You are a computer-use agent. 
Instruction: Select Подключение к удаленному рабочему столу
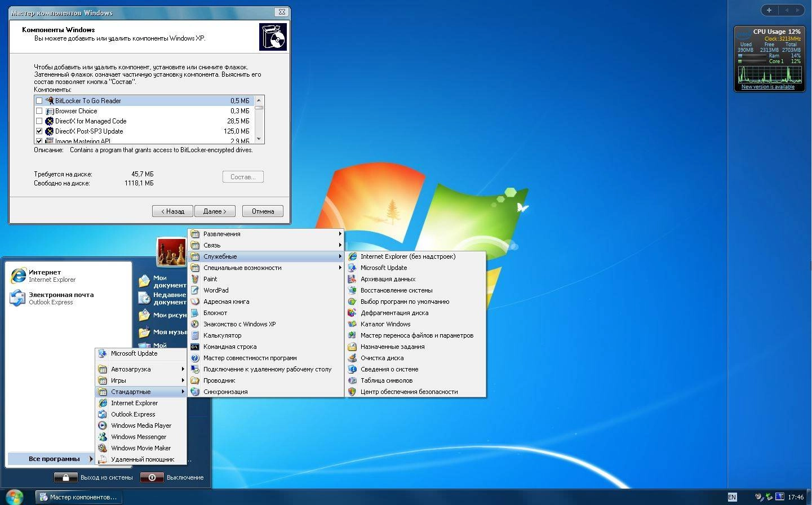point(266,369)
